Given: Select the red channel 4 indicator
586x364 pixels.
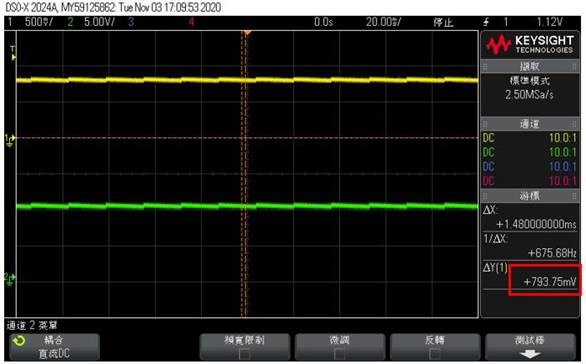Looking at the screenshot, I should [191, 22].
